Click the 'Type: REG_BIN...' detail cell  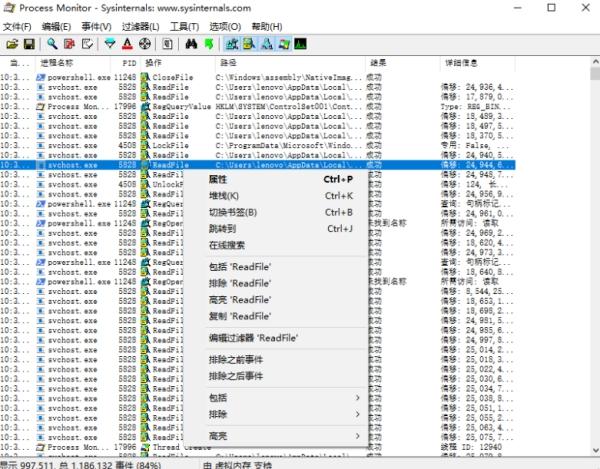pos(477,107)
